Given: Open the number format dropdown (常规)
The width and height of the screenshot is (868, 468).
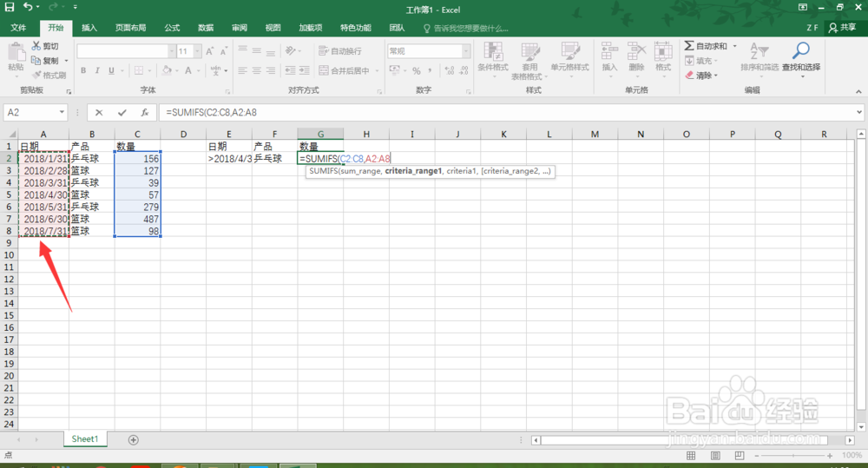Looking at the screenshot, I should click(466, 51).
